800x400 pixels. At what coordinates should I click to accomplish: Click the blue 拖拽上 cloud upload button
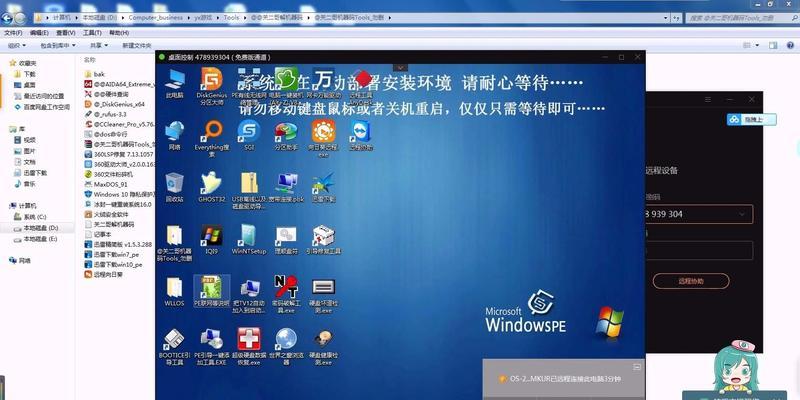752,119
